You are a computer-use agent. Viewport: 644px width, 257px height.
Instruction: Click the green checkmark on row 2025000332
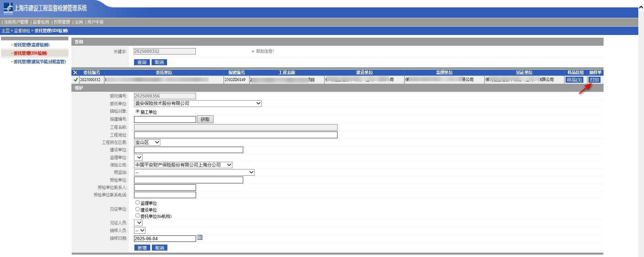pos(75,80)
